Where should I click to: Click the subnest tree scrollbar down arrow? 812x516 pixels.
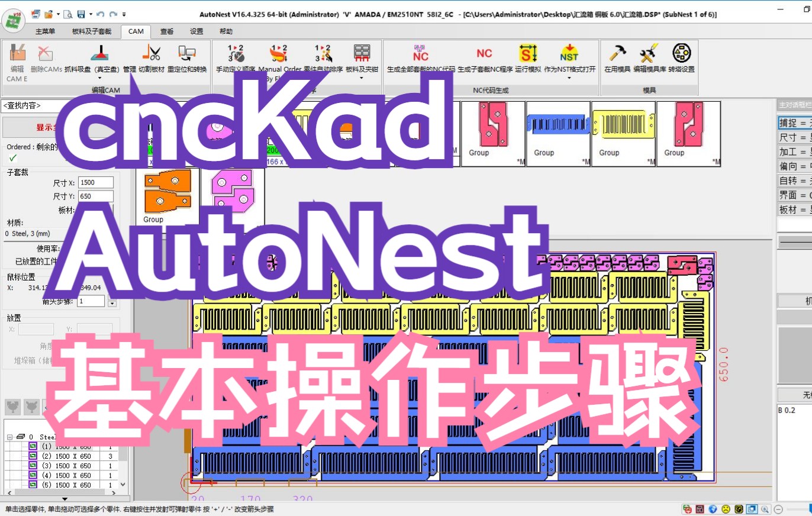pyautogui.click(x=123, y=484)
